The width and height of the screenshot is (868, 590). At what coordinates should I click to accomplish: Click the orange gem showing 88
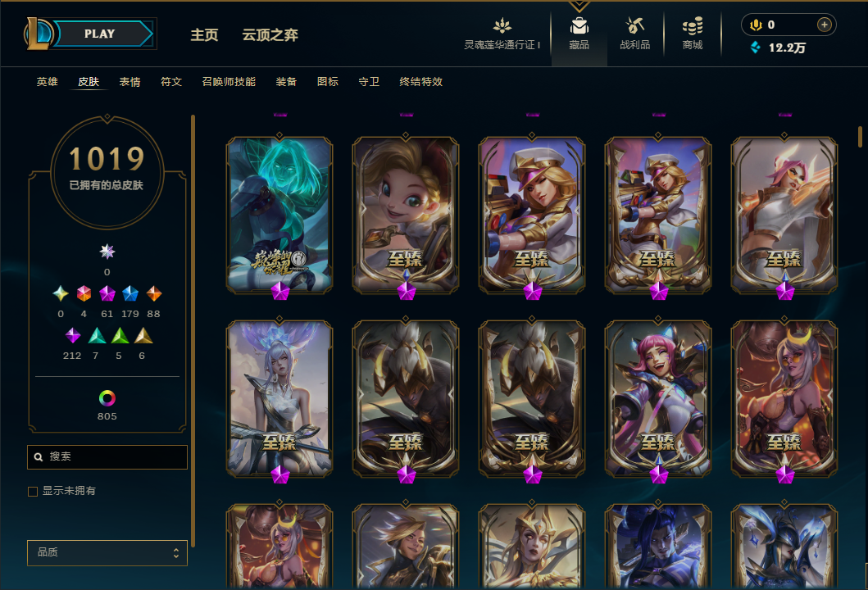pyautogui.click(x=153, y=293)
